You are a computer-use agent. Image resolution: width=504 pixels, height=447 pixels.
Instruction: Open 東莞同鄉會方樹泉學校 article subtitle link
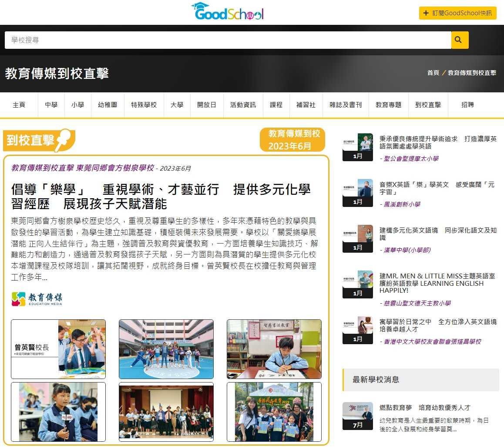(x=115, y=168)
